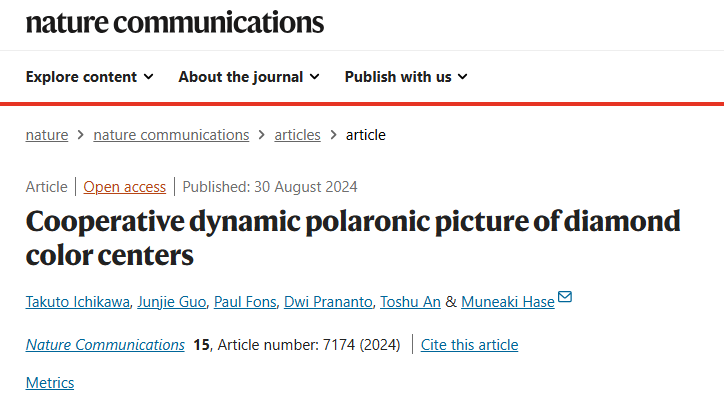Open nature communications breadcrumb link
Image resolution: width=724 pixels, height=420 pixels.
(171, 135)
